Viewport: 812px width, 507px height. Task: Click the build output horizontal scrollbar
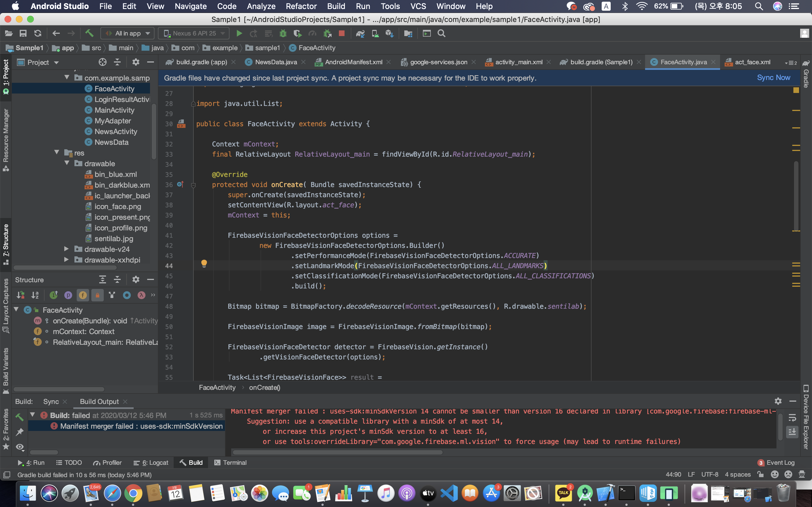pos(337,452)
